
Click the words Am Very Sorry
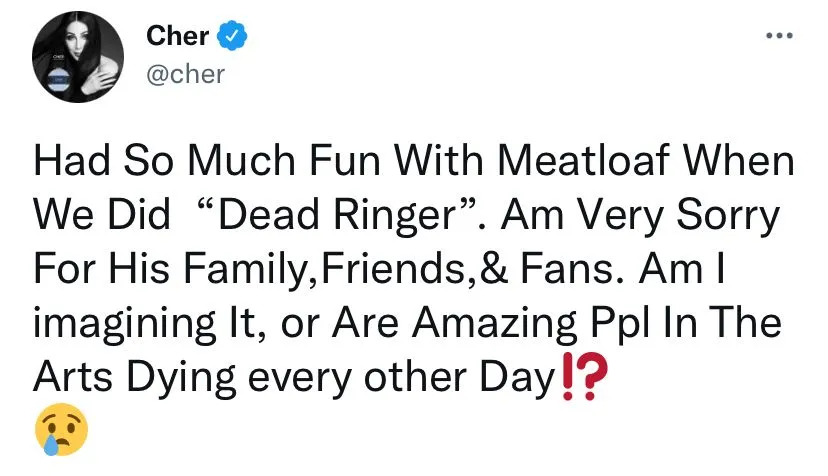pyautogui.click(x=639, y=216)
